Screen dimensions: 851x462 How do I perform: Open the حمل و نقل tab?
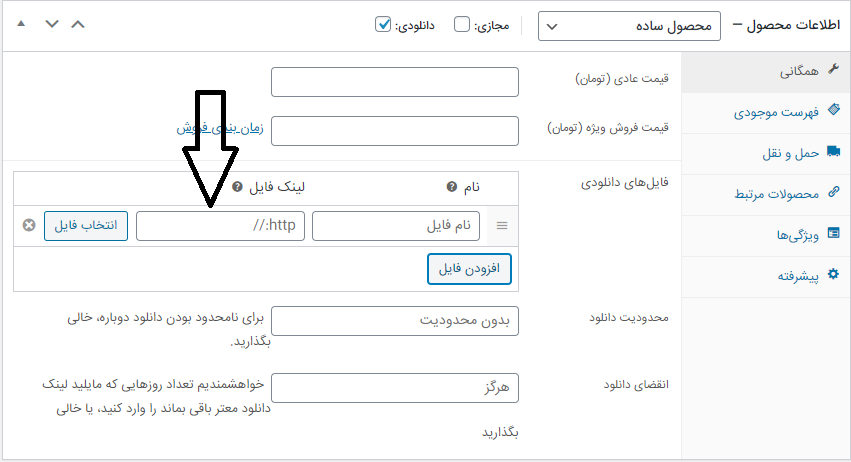tap(766, 154)
